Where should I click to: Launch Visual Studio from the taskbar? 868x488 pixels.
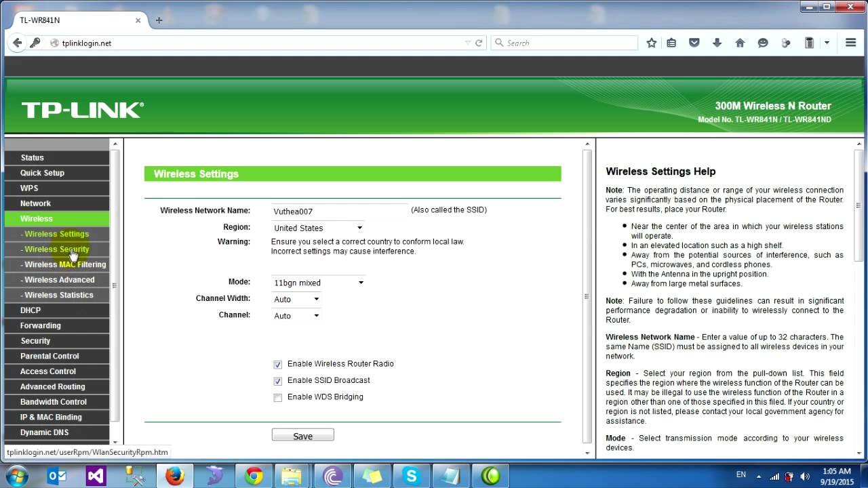[x=96, y=476]
